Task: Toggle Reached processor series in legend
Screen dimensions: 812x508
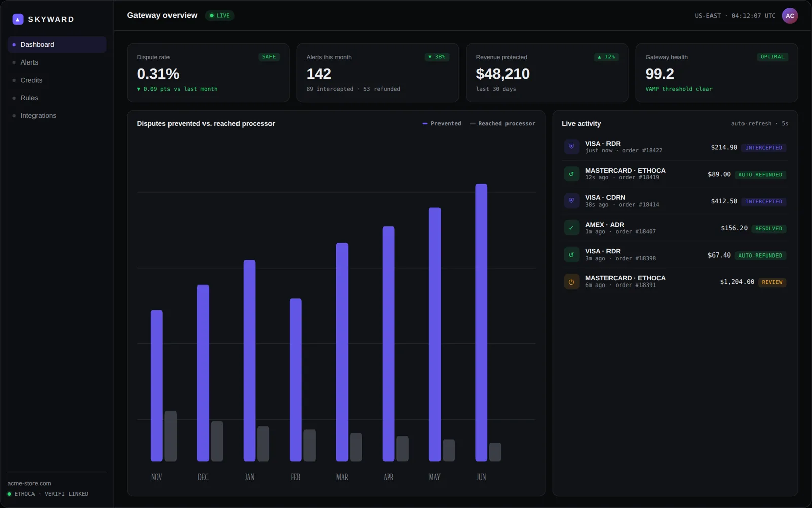Action: (503, 123)
